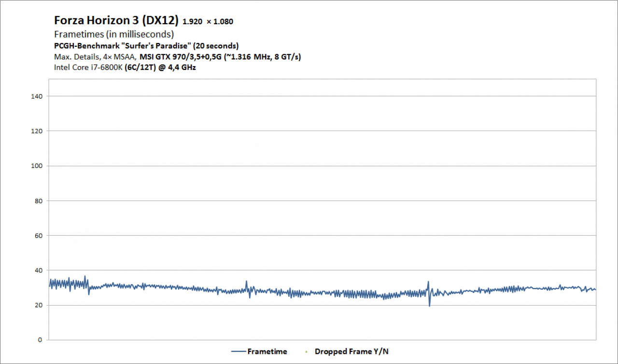Click the y-axis label 100

(x=37, y=166)
